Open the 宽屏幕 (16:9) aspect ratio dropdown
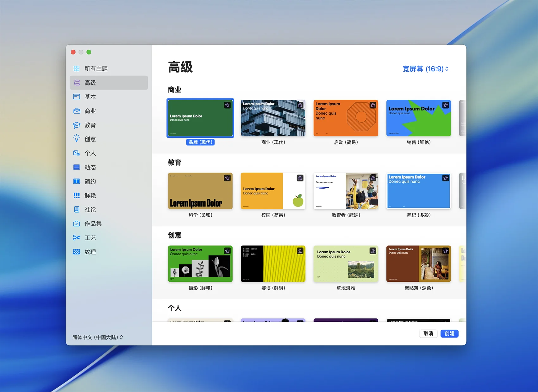 point(425,69)
